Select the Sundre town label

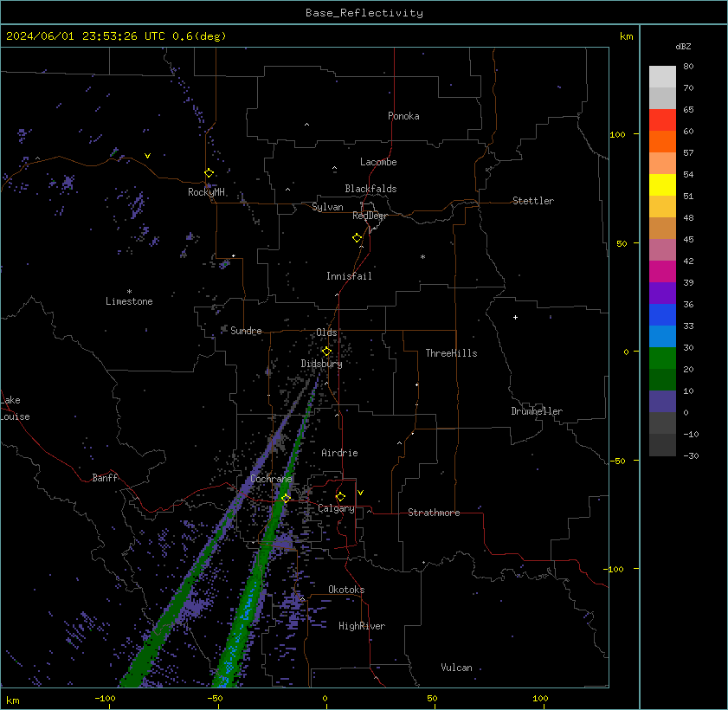click(x=246, y=331)
